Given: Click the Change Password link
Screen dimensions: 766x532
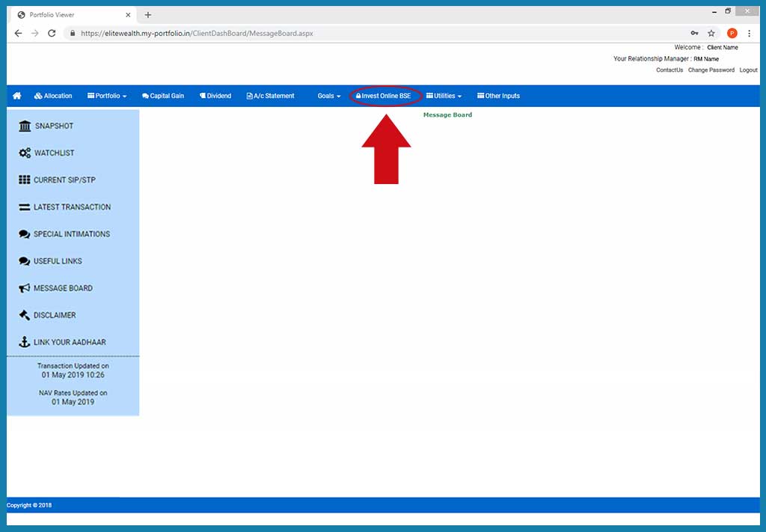Looking at the screenshot, I should point(711,70).
